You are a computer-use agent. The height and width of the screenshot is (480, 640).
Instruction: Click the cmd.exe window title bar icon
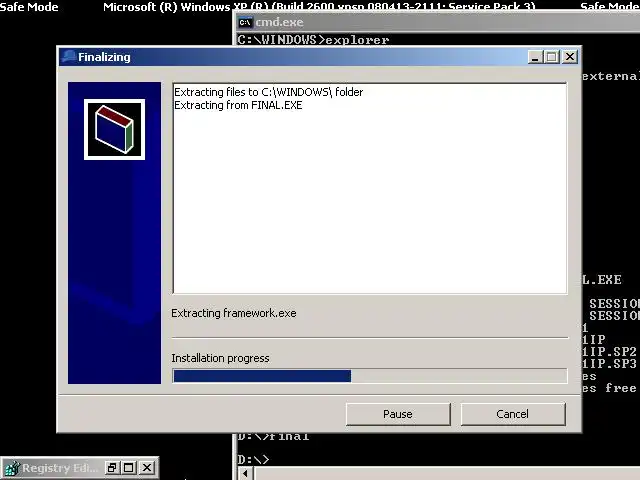[x=245, y=22]
